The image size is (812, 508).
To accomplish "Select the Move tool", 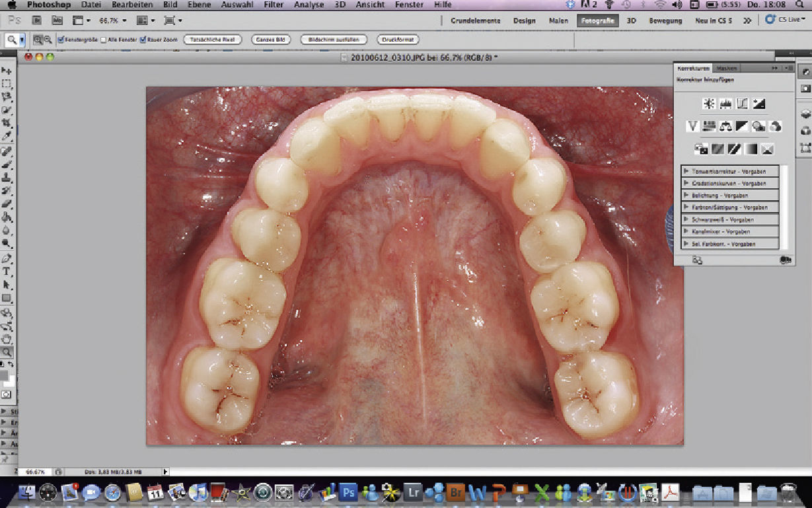I will (x=7, y=71).
